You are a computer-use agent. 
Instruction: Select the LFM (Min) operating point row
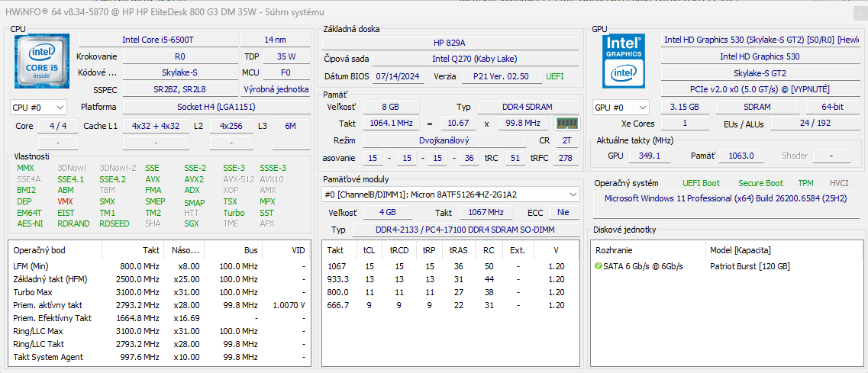point(160,266)
